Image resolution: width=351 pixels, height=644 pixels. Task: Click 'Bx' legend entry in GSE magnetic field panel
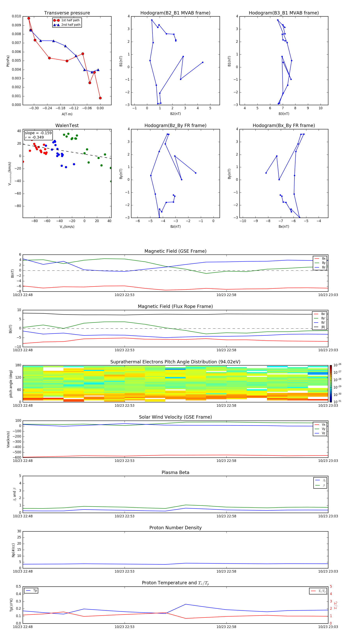coord(320,259)
